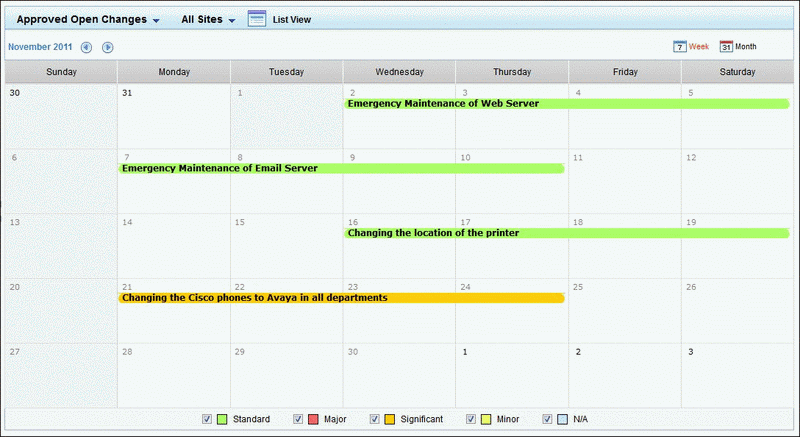Image resolution: width=800 pixels, height=437 pixels.
Task: Go to previous month arrow
Action: click(86, 47)
